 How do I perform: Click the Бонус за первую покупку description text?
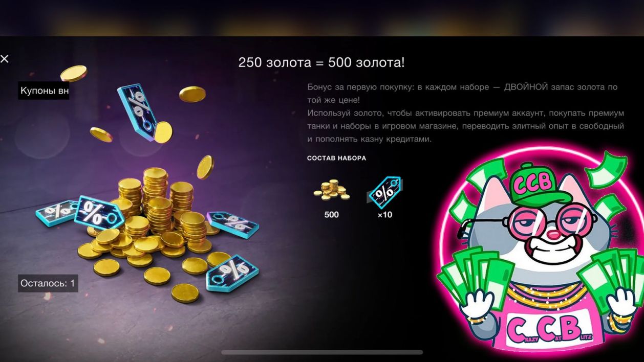pos(465,112)
